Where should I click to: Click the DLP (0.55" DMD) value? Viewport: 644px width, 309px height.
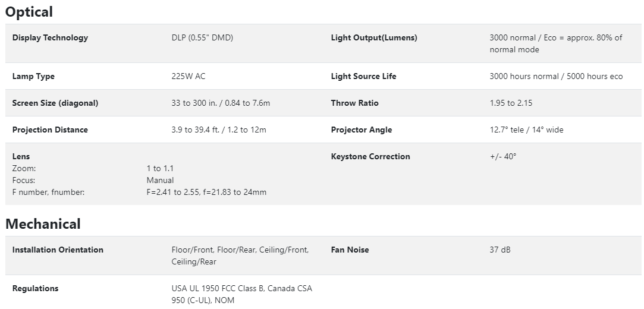click(202, 37)
